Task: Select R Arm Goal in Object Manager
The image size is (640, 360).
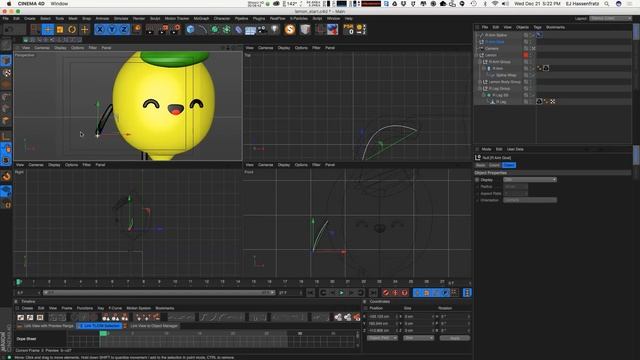Action: tap(494, 42)
